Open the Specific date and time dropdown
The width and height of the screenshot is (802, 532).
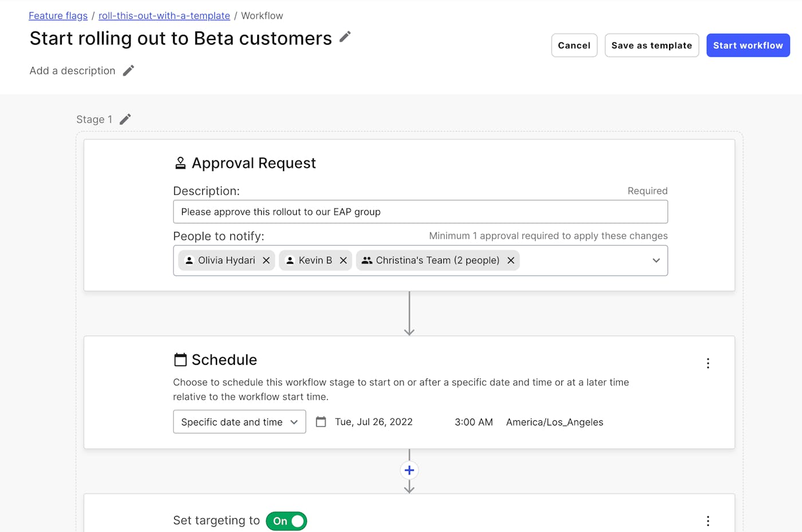point(239,422)
